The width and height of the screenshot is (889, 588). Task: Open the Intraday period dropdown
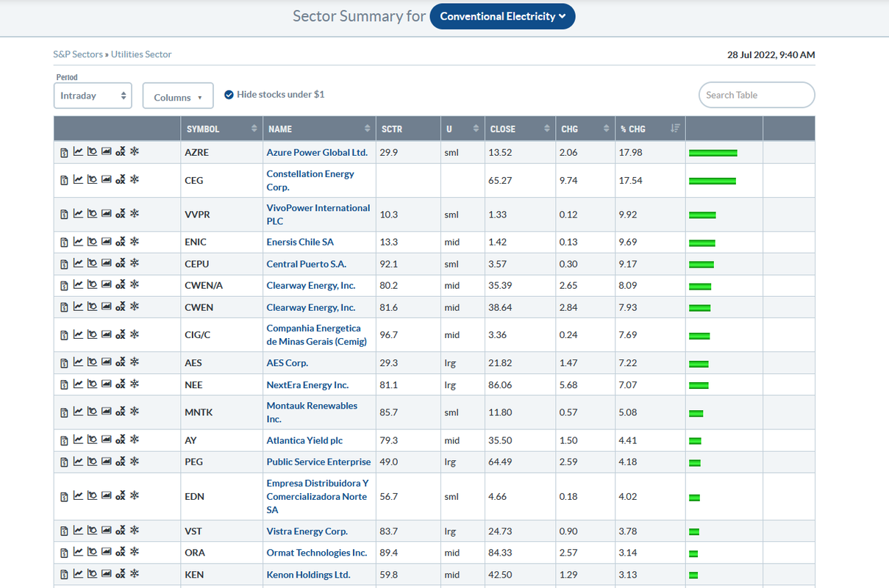pyautogui.click(x=93, y=96)
